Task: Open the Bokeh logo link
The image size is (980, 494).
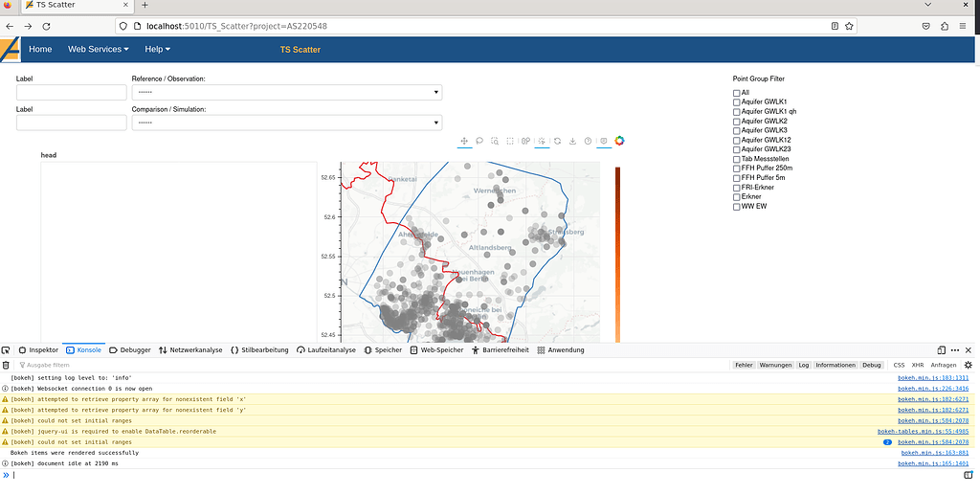Action: (x=619, y=141)
